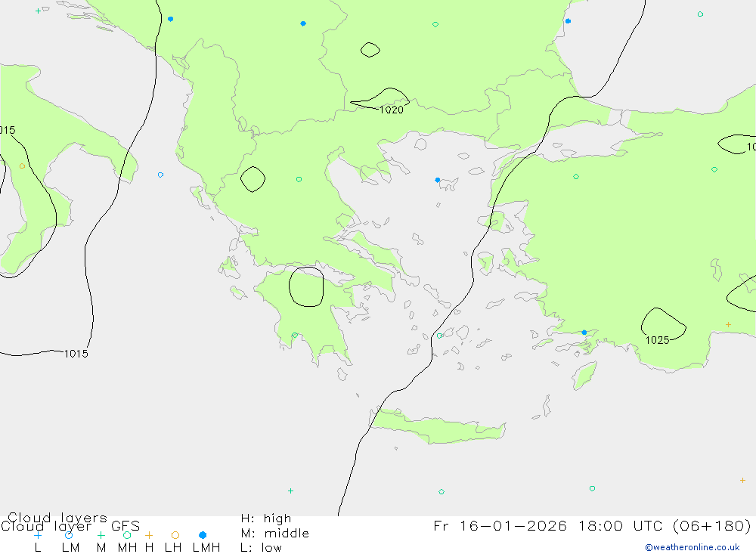Open the weatheronline.co.uk copyright link
This screenshot has width=756, height=554.
click(x=692, y=547)
